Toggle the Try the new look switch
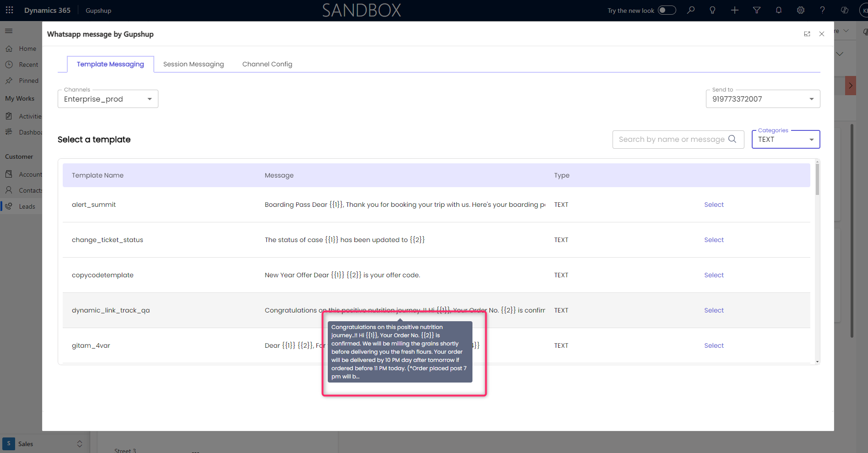 pos(667,10)
